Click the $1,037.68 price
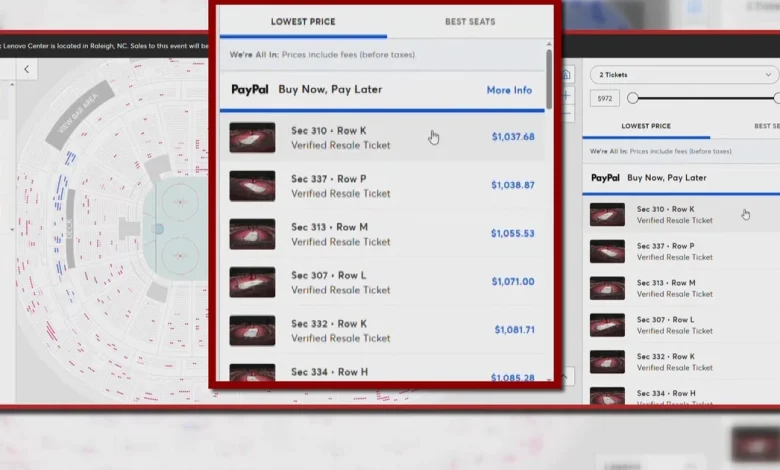Screen dimensions: 780x470 [x=513, y=136]
